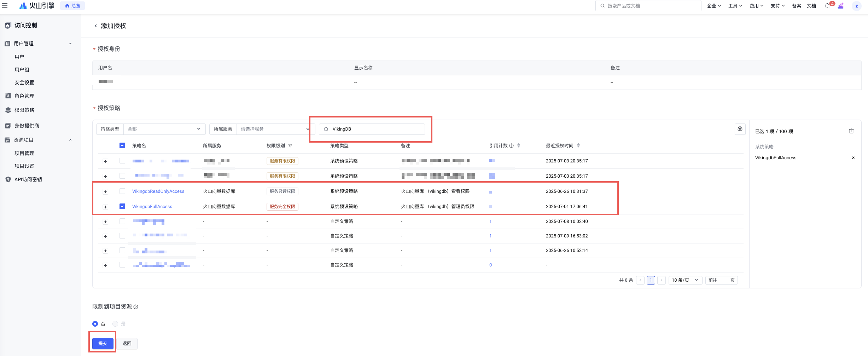This screenshot has width=868, height=356.
Task: Click the 访问控制 shield icon
Action: pyautogui.click(x=8, y=25)
